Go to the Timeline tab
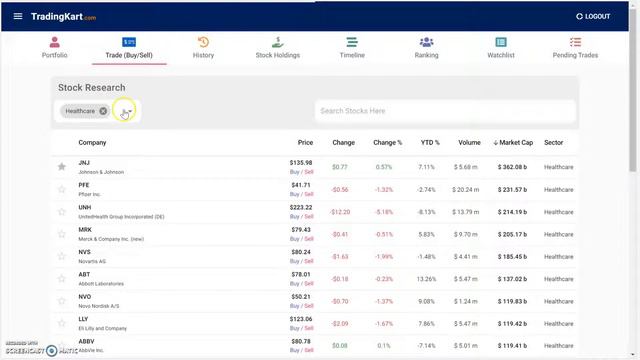 tap(352, 48)
